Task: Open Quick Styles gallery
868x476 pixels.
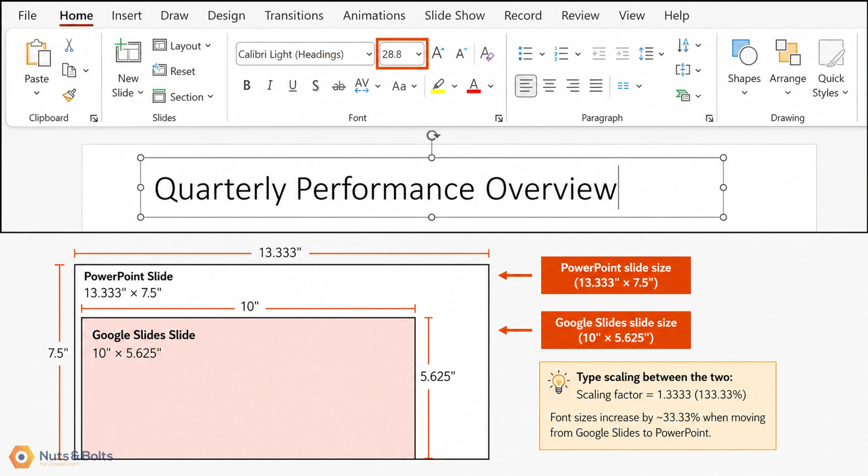Action: [x=831, y=68]
